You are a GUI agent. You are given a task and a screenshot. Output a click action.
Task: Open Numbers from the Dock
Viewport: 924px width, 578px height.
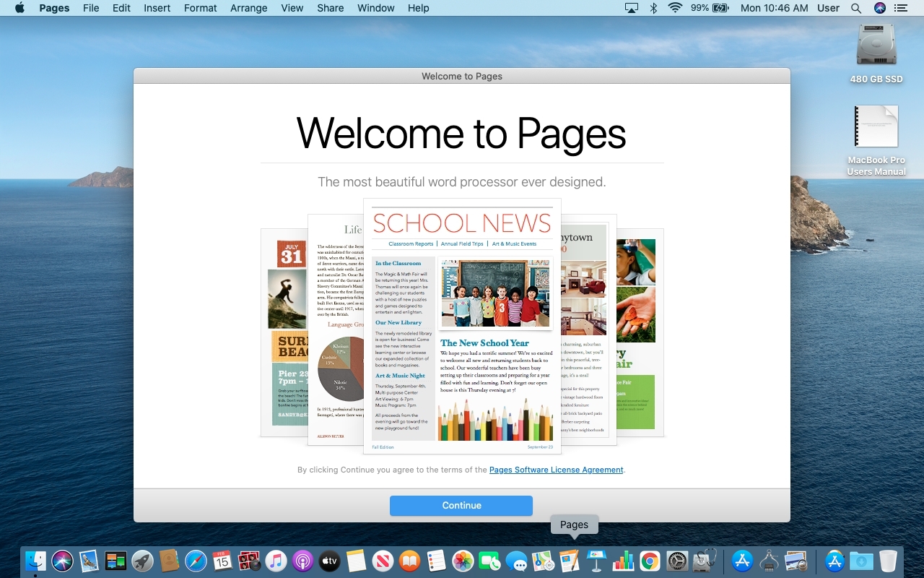623,561
